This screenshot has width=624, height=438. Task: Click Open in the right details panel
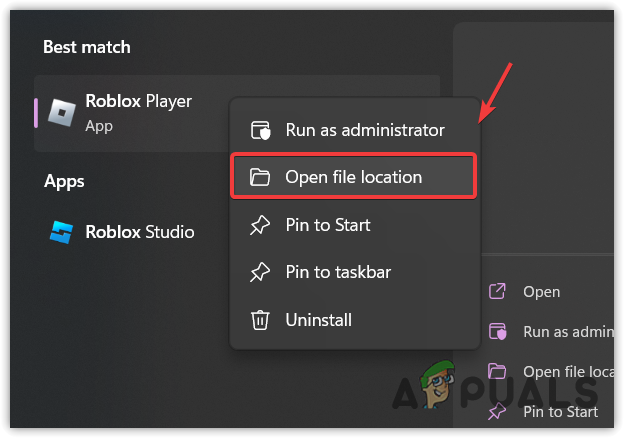point(541,292)
